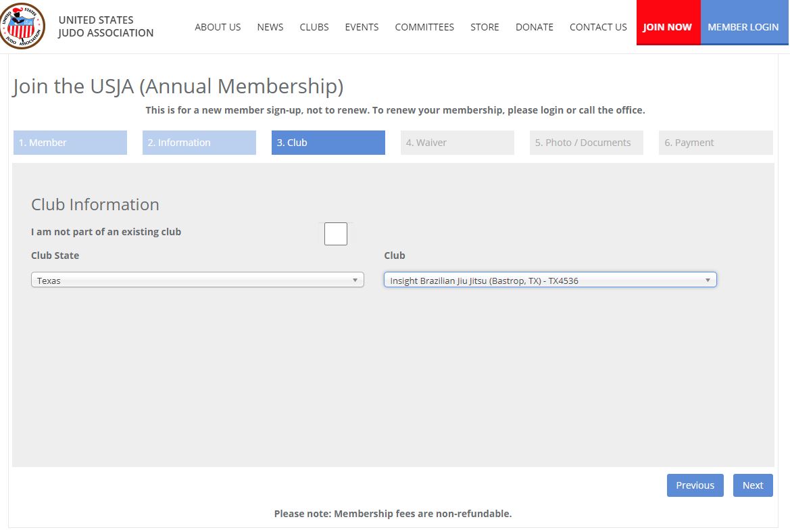Open the Club State dropdown showing Texas
790x532 pixels.
(197, 280)
